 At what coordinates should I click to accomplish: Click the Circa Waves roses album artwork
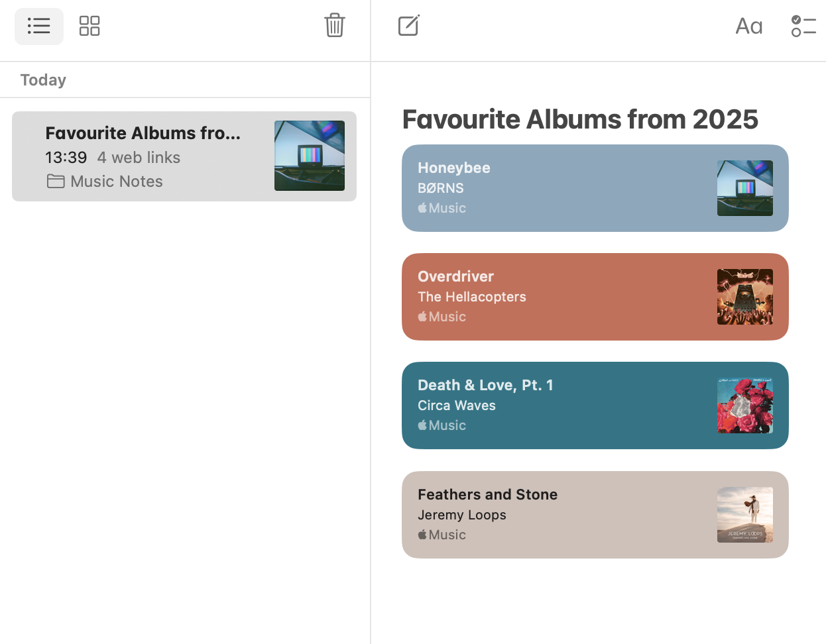point(745,405)
